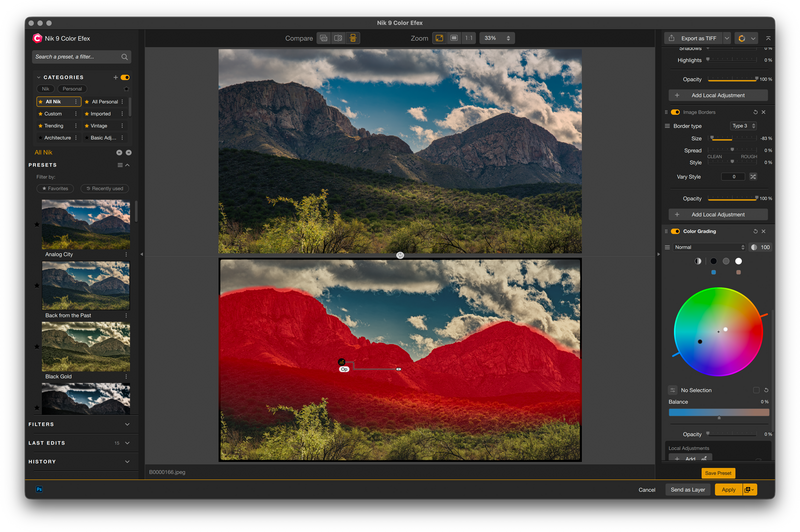This screenshot has width=800, height=532.
Task: Select the Nik category tab
Action: click(x=45, y=89)
